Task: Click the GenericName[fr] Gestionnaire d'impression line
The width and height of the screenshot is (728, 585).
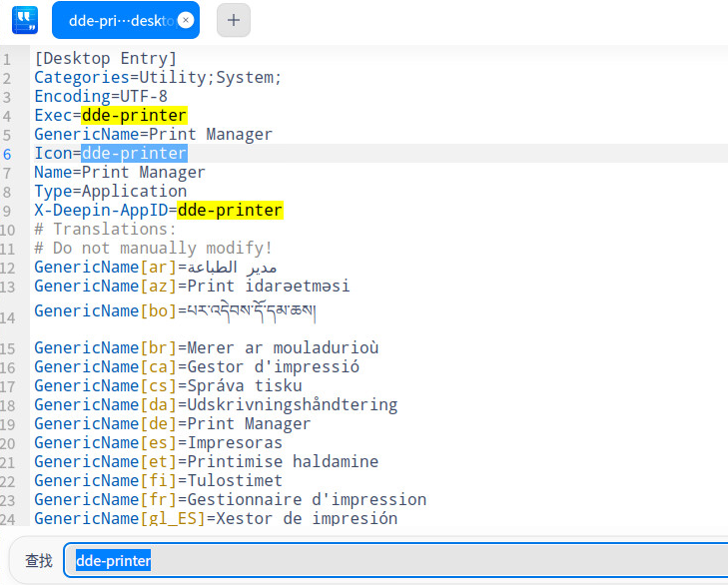Action: pos(231,500)
